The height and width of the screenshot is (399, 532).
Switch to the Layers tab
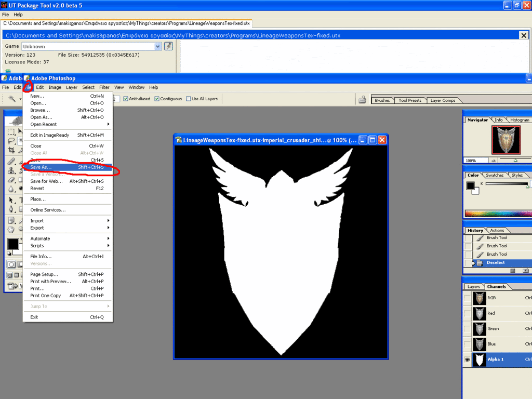point(473,287)
